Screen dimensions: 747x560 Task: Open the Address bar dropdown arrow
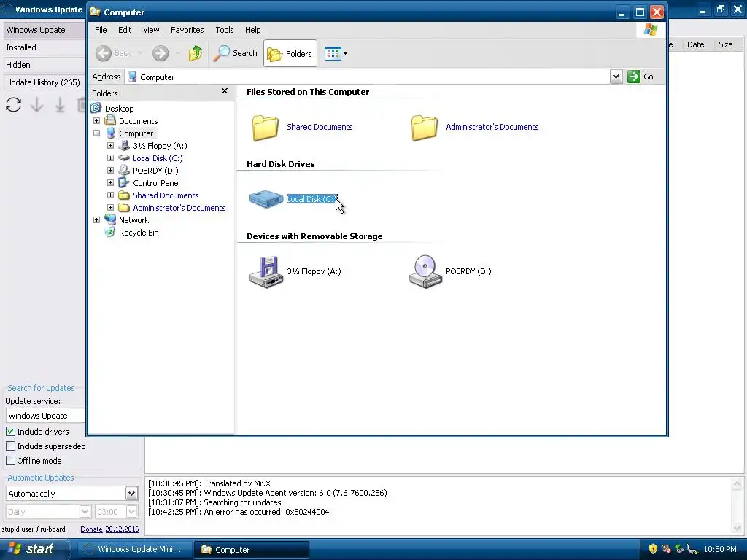(x=616, y=77)
